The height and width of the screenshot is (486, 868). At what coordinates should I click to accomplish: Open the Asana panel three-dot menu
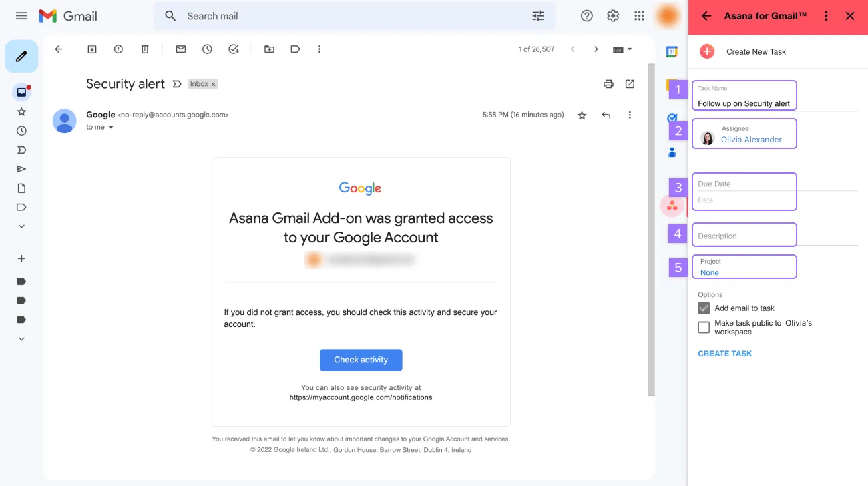pos(826,15)
